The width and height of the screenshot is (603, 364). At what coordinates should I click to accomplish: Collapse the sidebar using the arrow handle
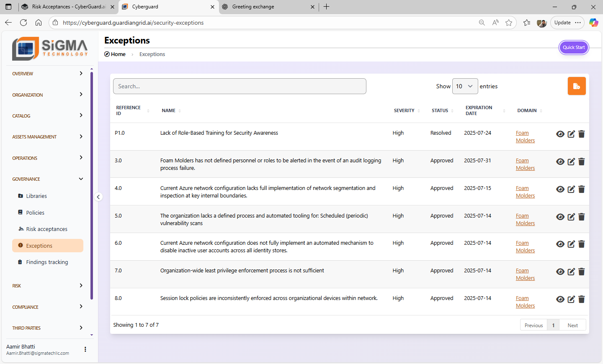point(98,197)
